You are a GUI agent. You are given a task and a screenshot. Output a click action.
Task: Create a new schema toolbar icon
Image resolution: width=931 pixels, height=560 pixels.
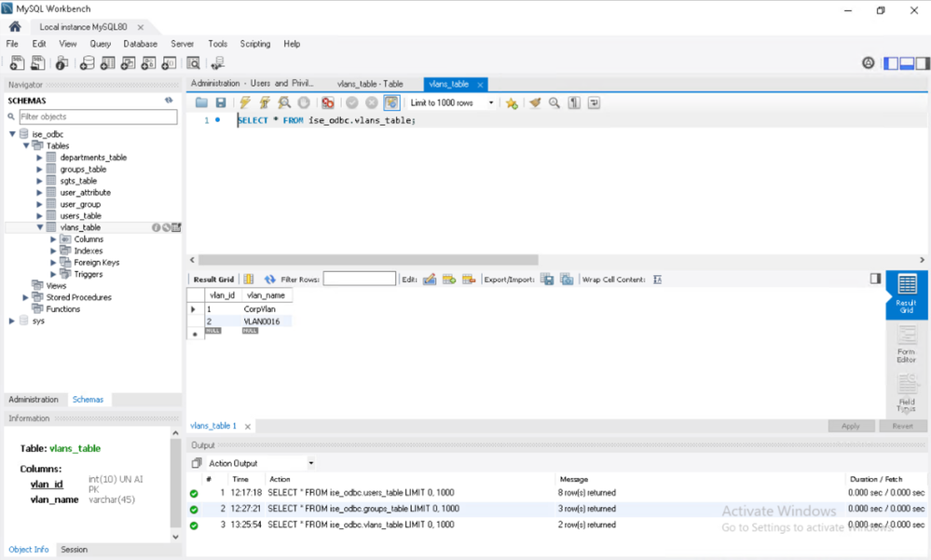(x=88, y=63)
